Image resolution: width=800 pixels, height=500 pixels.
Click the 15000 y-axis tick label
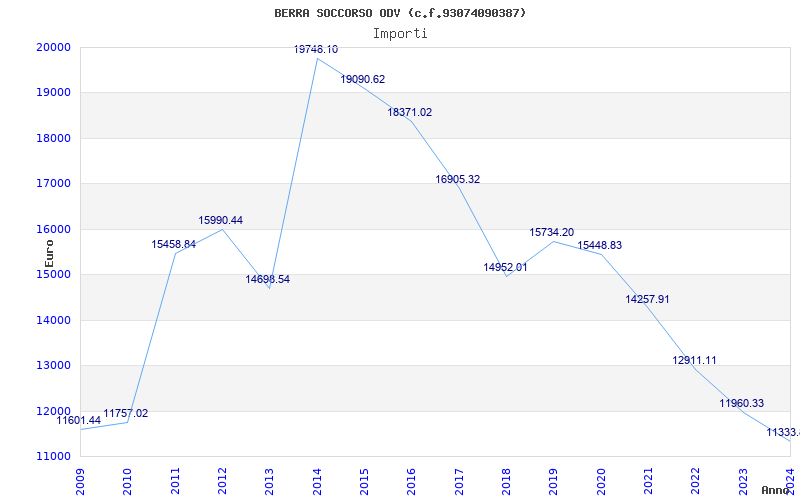53,274
